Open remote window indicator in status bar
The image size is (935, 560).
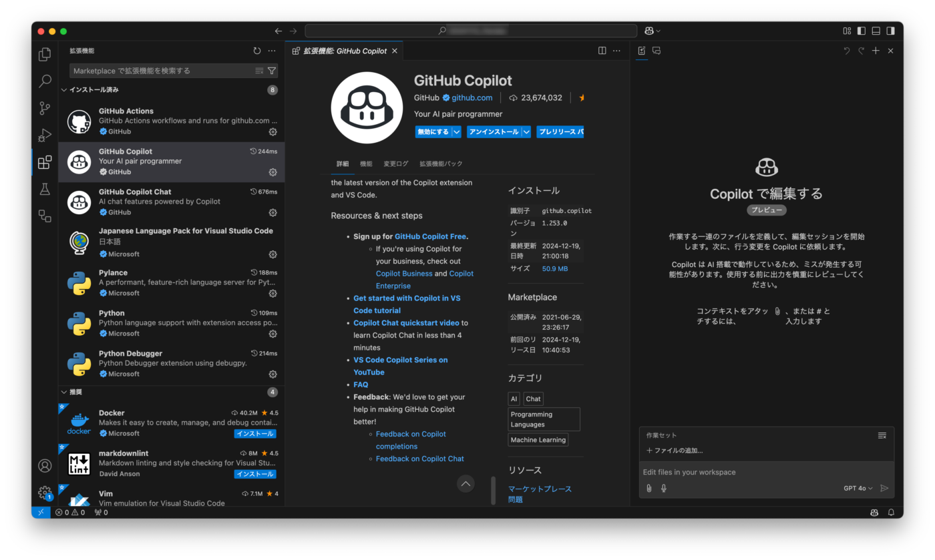41,513
